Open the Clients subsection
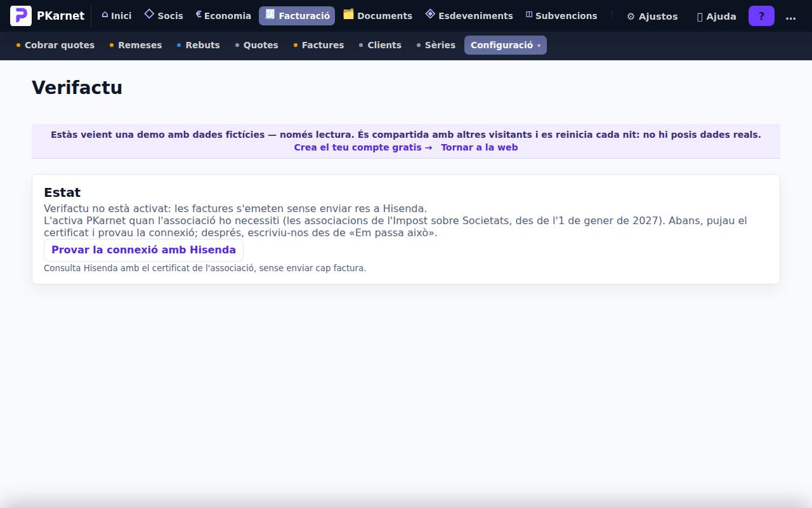812x508 pixels. pyautogui.click(x=380, y=45)
